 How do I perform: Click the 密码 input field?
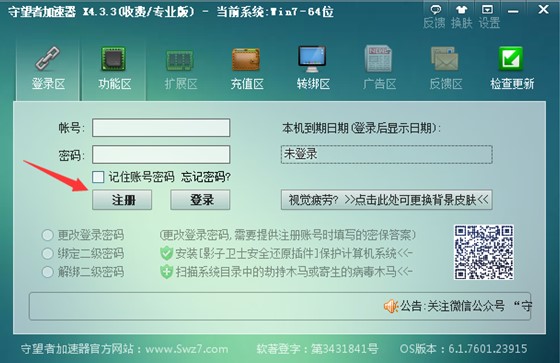point(161,155)
